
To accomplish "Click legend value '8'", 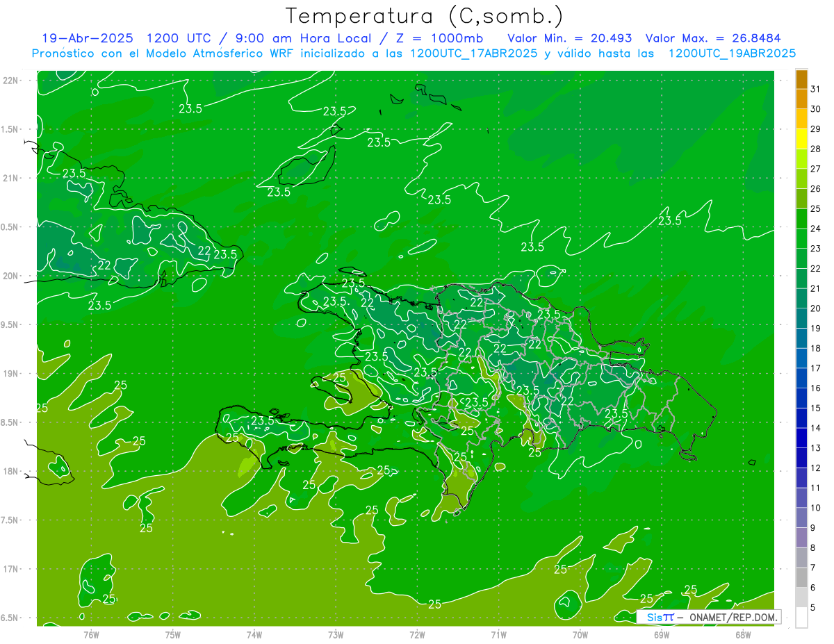I will point(813,548).
